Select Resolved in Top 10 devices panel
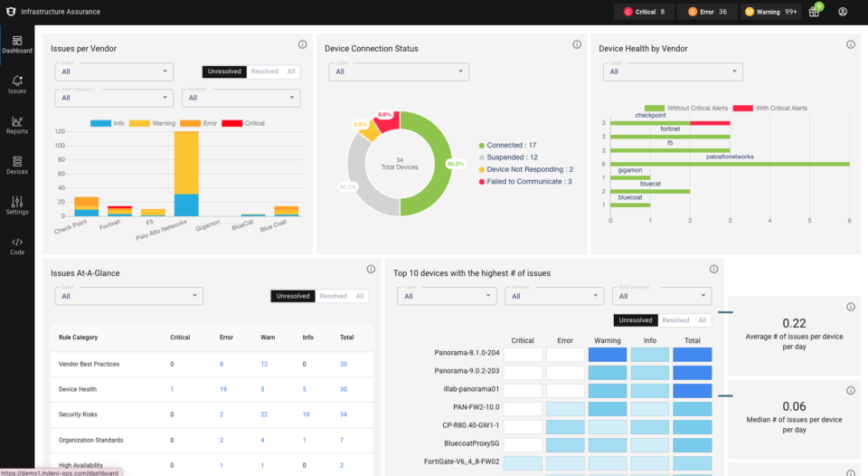The image size is (868, 476). 675,320
